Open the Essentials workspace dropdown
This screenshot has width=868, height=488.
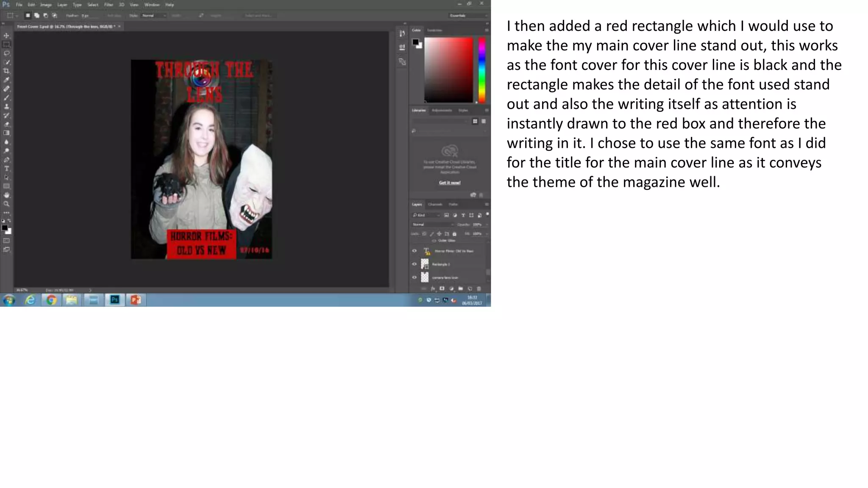(468, 16)
